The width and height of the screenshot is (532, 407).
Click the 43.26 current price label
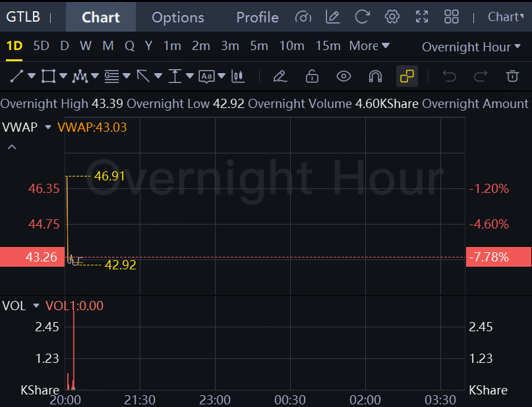[x=32, y=257]
